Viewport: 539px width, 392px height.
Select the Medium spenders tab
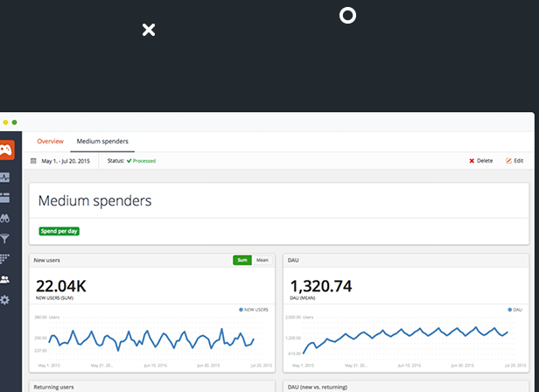point(102,142)
